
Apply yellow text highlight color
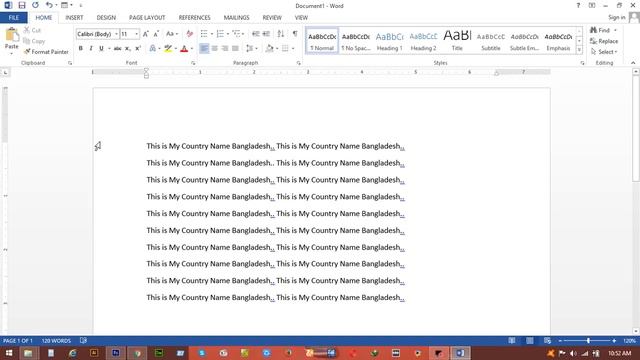(168, 49)
